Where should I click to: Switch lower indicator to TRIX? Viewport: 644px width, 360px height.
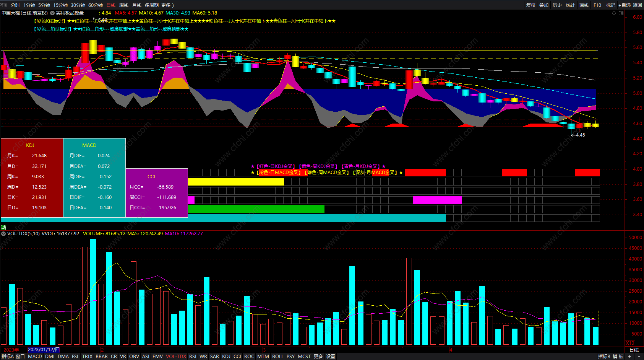(88, 356)
